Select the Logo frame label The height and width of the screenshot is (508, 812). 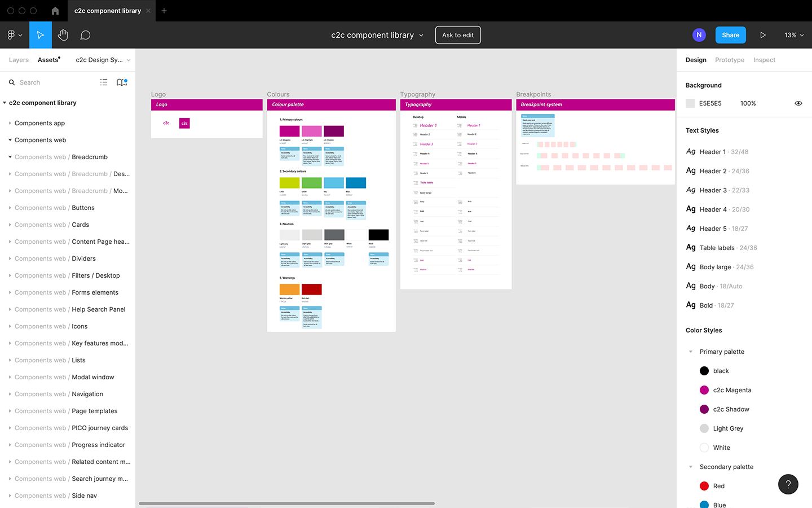tap(158, 94)
